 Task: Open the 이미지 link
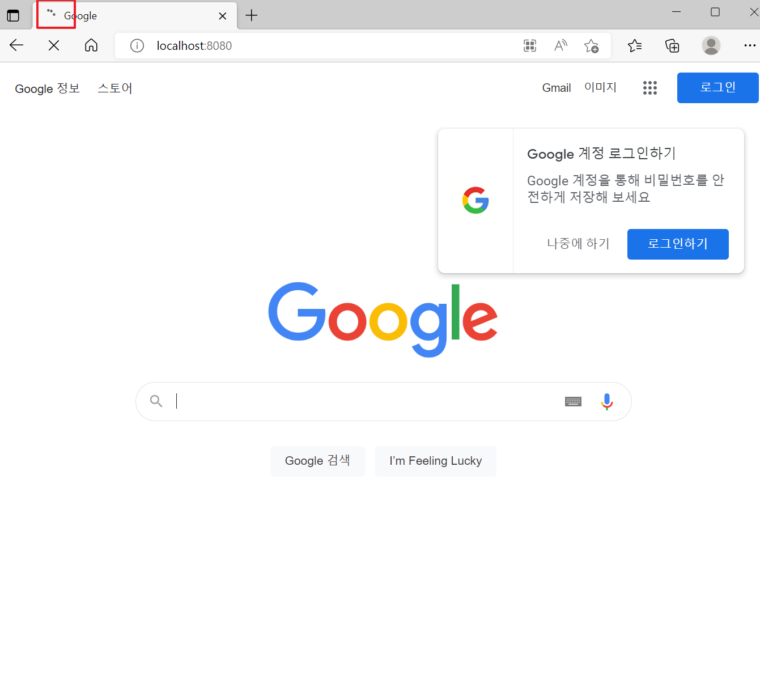click(x=600, y=87)
